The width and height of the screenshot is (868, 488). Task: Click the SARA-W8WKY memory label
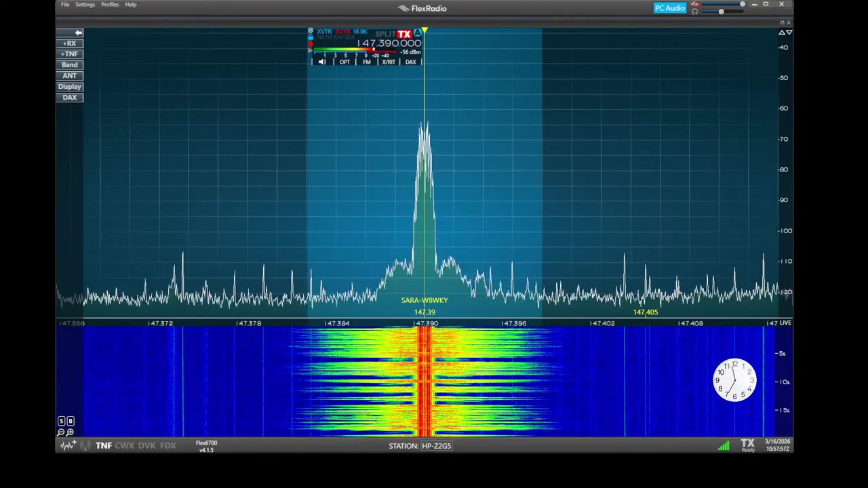(x=425, y=300)
